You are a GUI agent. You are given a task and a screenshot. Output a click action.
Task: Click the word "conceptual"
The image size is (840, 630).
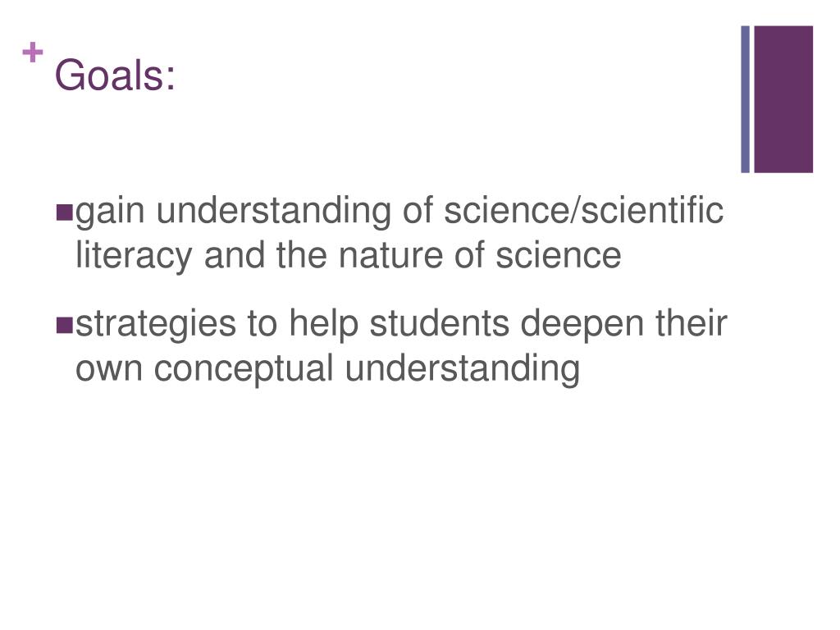click(244, 370)
